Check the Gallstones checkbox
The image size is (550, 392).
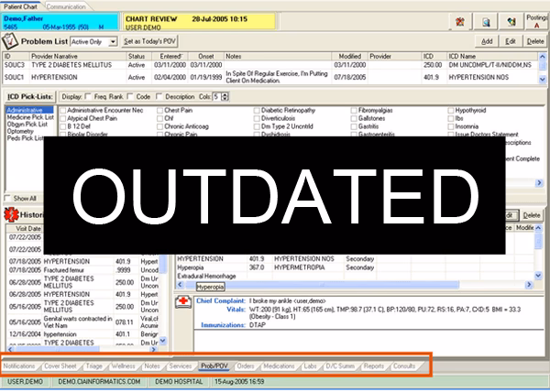click(x=354, y=118)
